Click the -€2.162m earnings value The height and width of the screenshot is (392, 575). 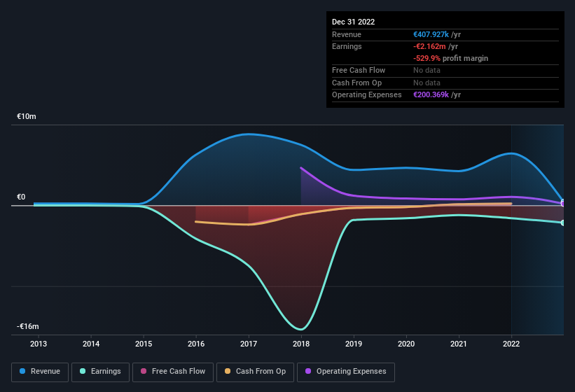coord(429,46)
